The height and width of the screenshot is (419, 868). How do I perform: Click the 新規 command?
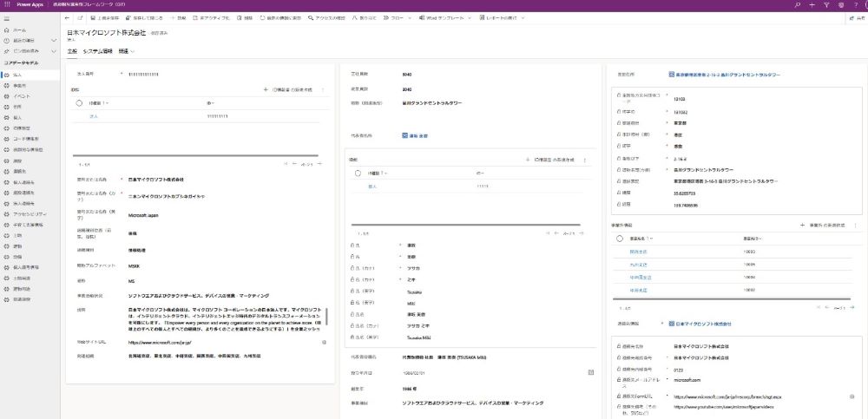click(178, 18)
